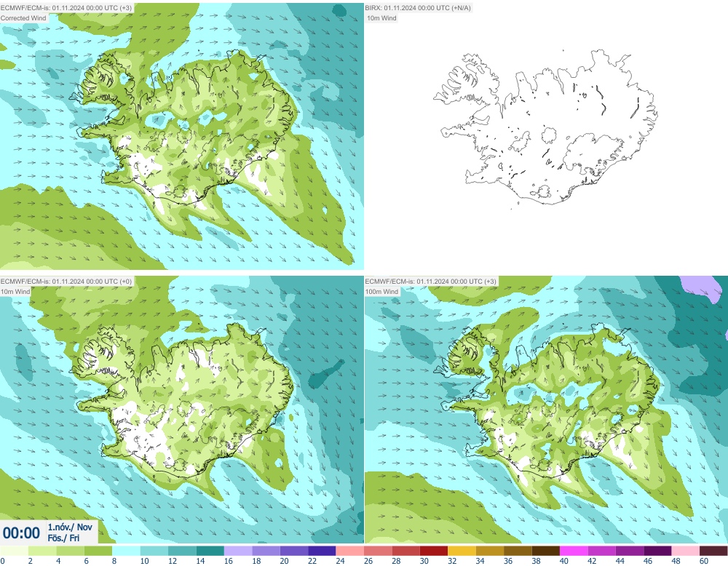Click the top-left ECMWF/ECM-is (+3) title
Screen dimensions: 728x566
pos(66,8)
